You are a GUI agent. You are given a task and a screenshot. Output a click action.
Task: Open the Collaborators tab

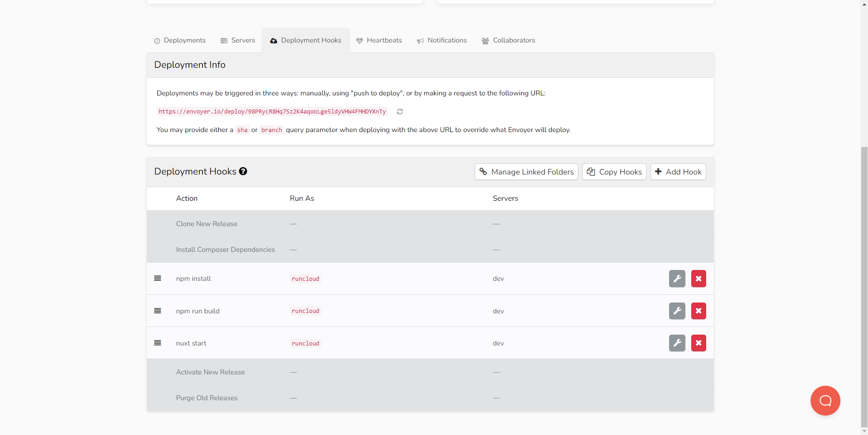(508, 40)
